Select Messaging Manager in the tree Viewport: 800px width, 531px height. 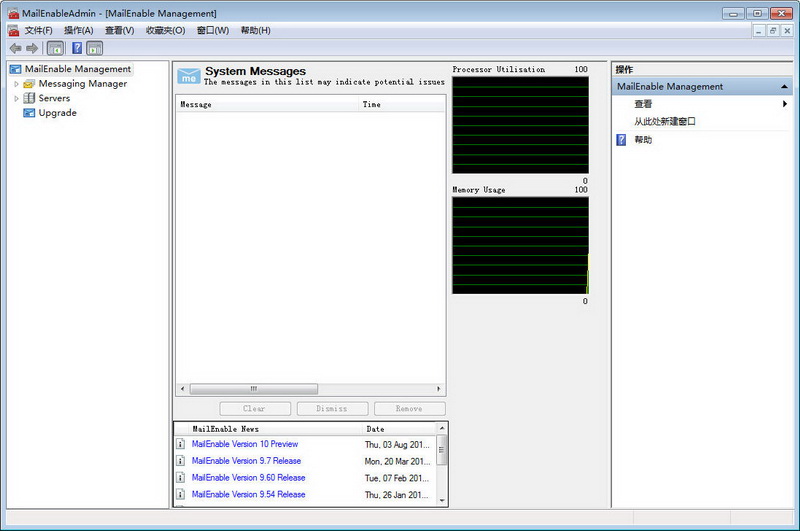(x=83, y=84)
